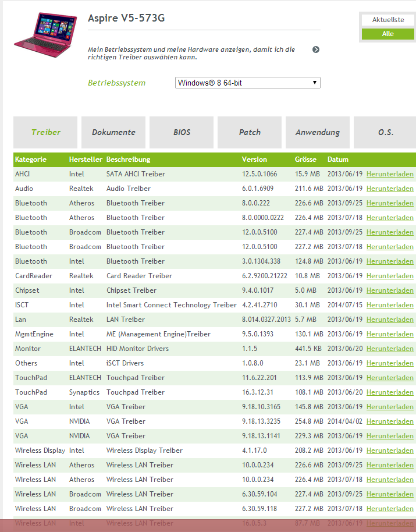The width and height of the screenshot is (416, 532).
Task: Click the Aspire V5-573G product title
Action: click(126, 18)
